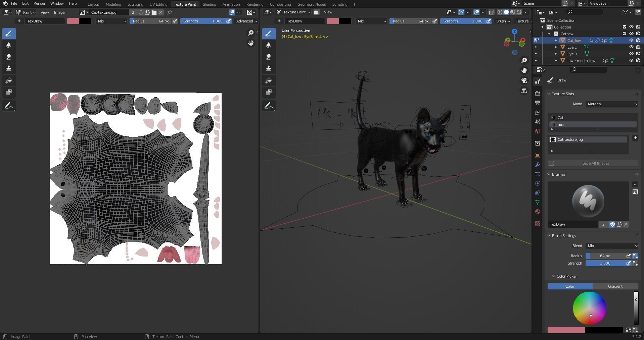Click pan hand icon in 3D viewport
The image size is (644, 340).
[x=524, y=70]
